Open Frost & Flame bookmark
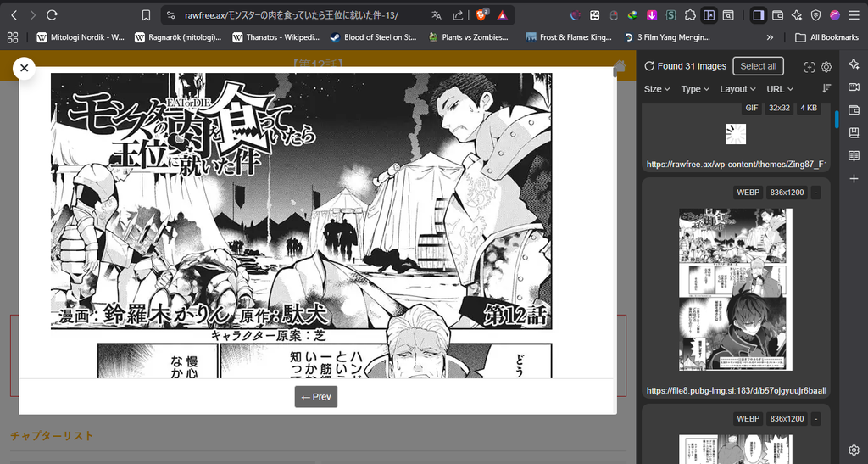The width and height of the screenshot is (868, 464). point(569,37)
